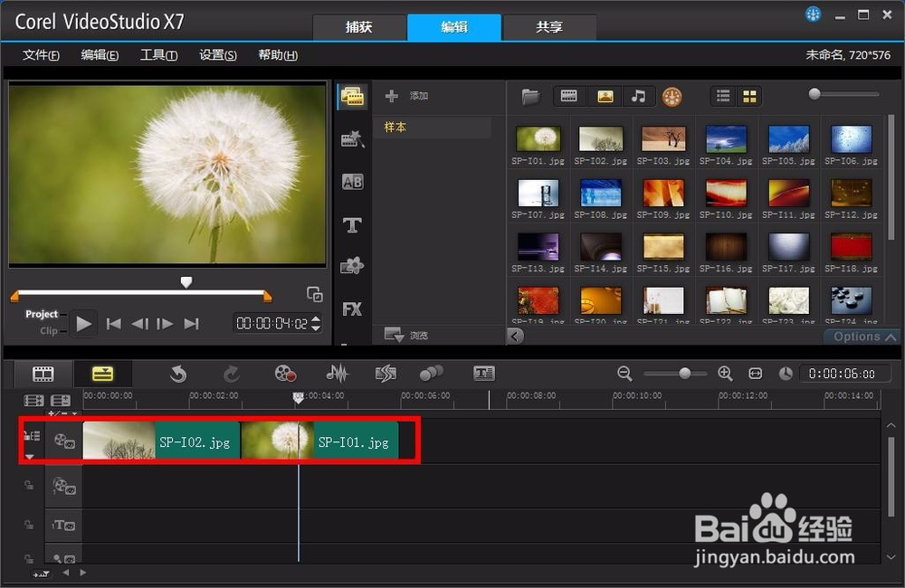Click the orange film reel sort icon
The image size is (905, 588).
[x=672, y=97]
